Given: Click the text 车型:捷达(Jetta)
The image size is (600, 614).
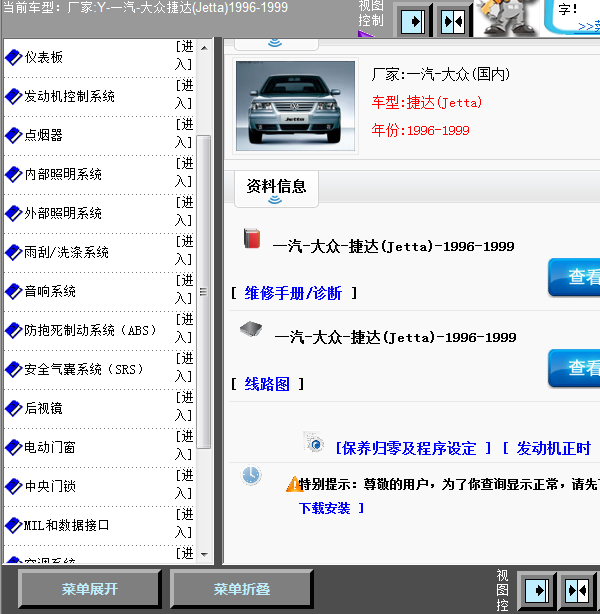Looking at the screenshot, I should click(427, 103).
